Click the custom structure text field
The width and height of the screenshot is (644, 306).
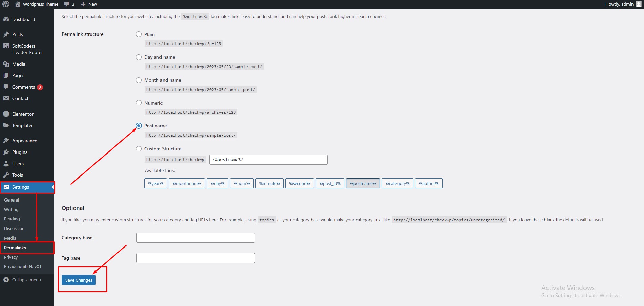point(268,160)
